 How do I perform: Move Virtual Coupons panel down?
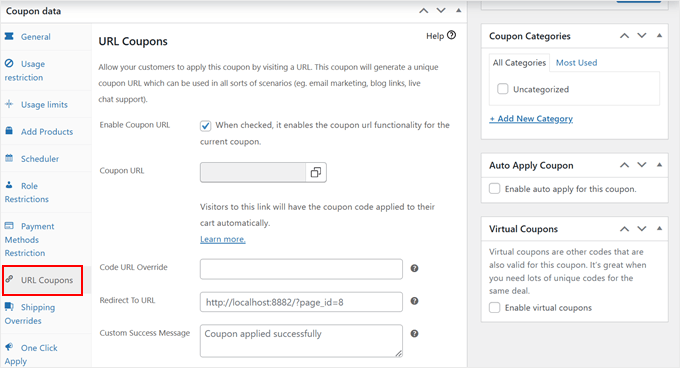click(x=642, y=229)
